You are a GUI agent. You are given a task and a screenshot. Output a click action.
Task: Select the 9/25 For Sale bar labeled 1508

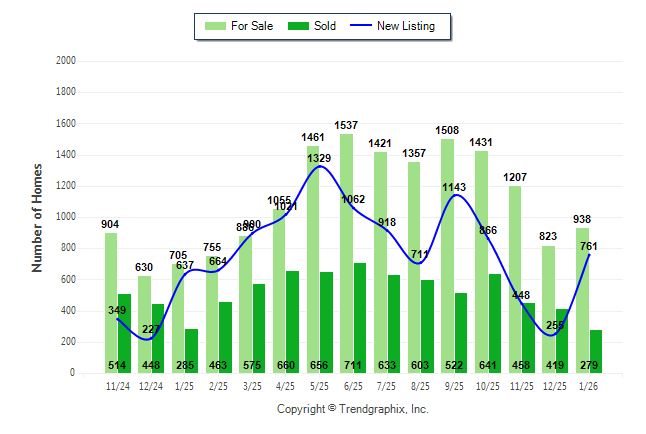coord(448,250)
